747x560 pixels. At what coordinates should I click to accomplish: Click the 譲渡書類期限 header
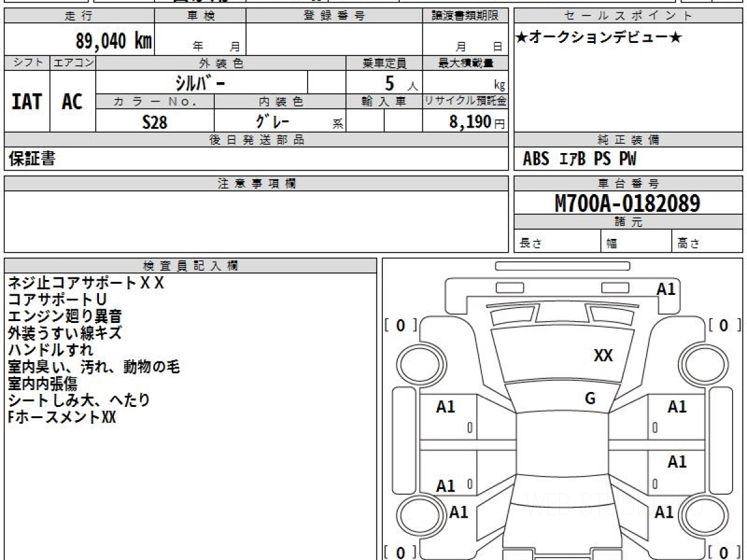(466, 16)
